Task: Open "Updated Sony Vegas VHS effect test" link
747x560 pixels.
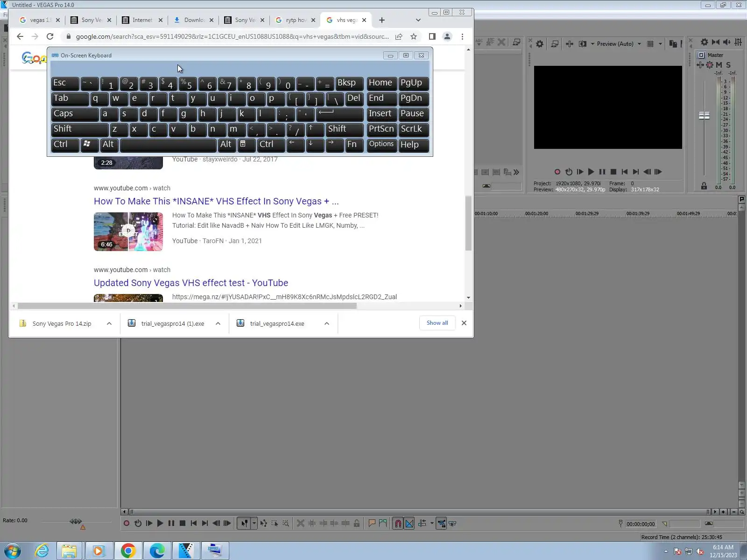Action: click(x=191, y=283)
